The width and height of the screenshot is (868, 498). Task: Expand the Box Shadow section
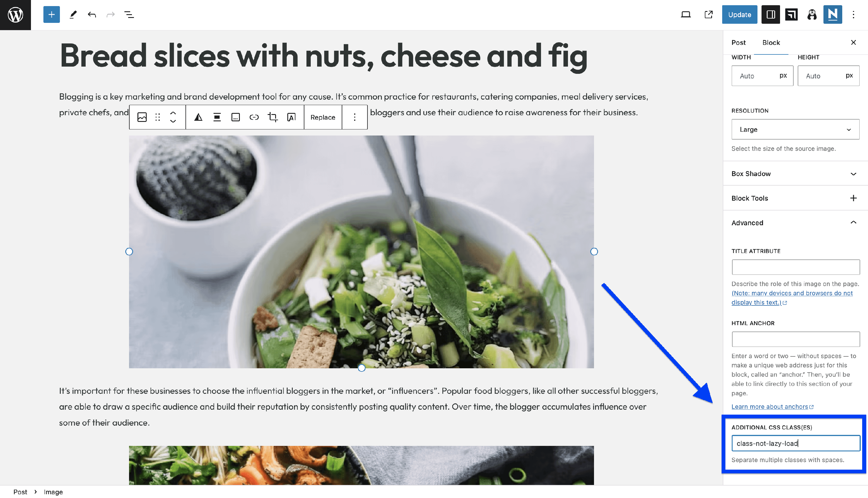coord(795,174)
